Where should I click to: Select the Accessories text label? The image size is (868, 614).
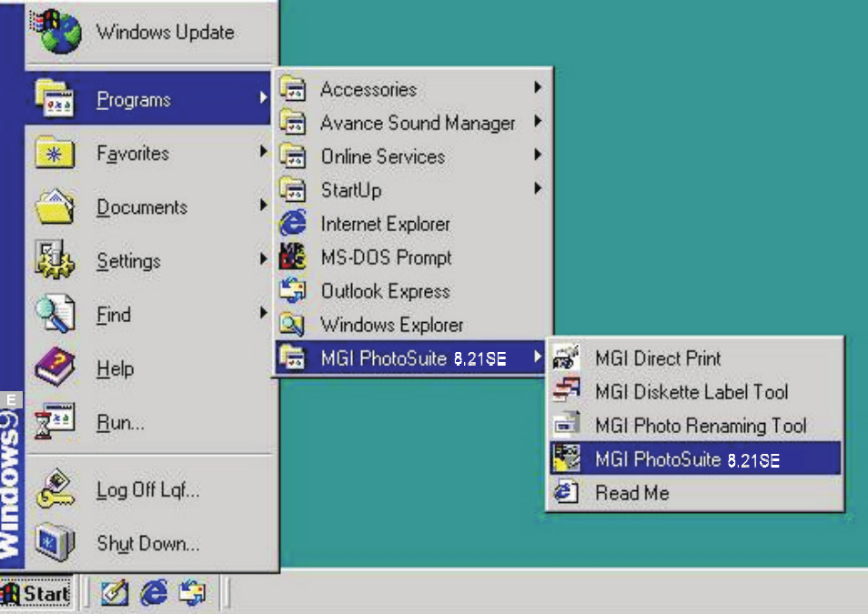pos(368,89)
